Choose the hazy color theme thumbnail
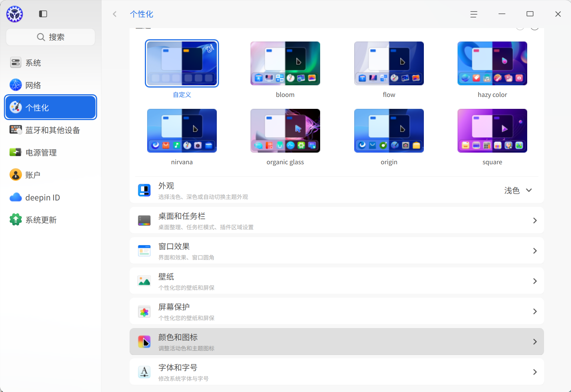The width and height of the screenshot is (571, 392). pyautogui.click(x=492, y=63)
